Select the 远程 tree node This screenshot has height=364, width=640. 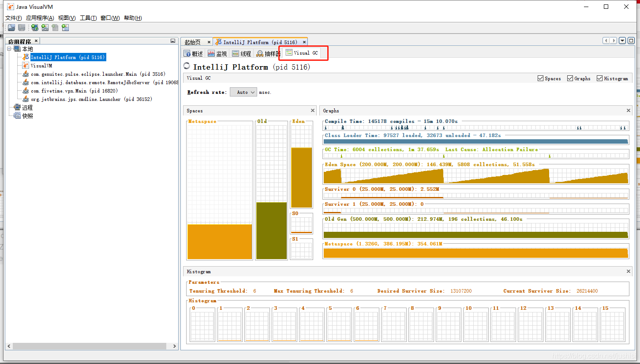click(x=27, y=108)
